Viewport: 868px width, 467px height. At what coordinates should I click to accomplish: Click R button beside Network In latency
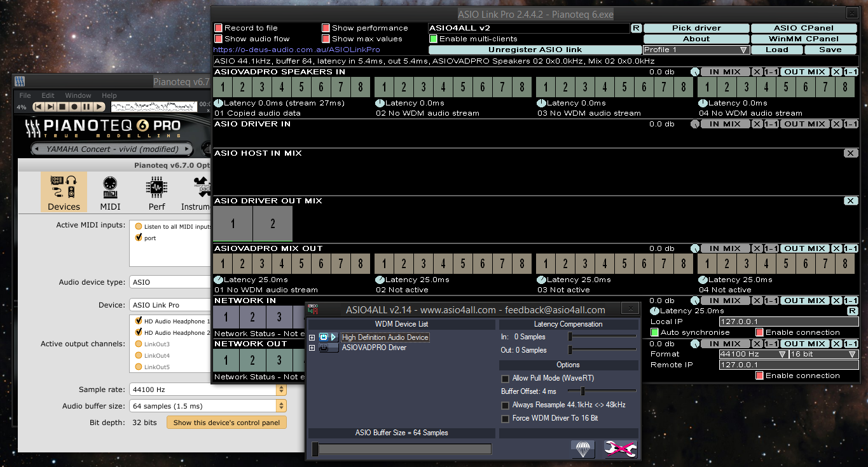click(x=852, y=311)
